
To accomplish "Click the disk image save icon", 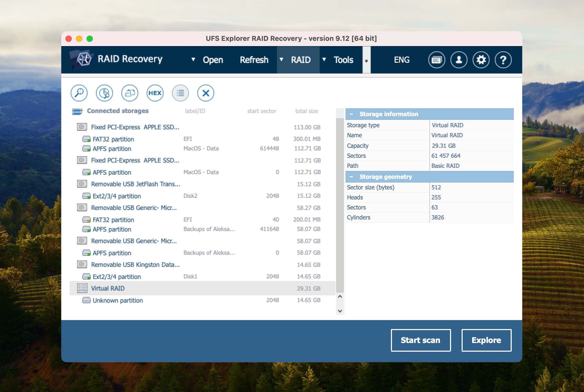I will click(130, 93).
